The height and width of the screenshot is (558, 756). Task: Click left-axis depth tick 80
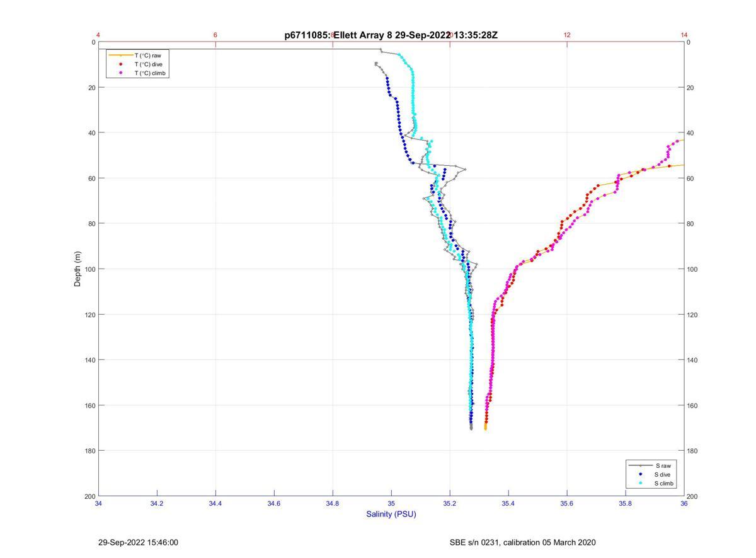point(92,224)
